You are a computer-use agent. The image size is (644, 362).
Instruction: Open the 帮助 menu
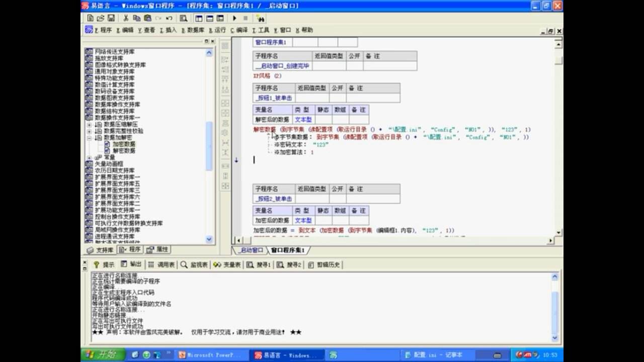(304, 30)
